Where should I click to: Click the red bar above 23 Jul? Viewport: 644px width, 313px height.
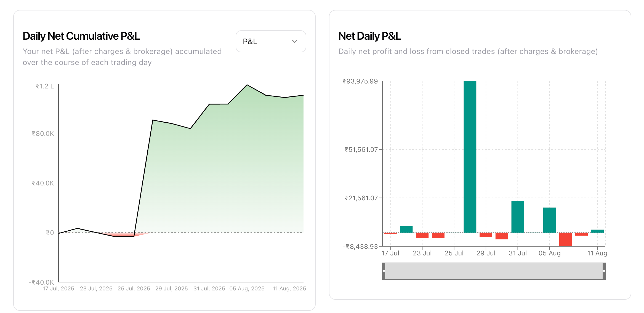point(422,236)
